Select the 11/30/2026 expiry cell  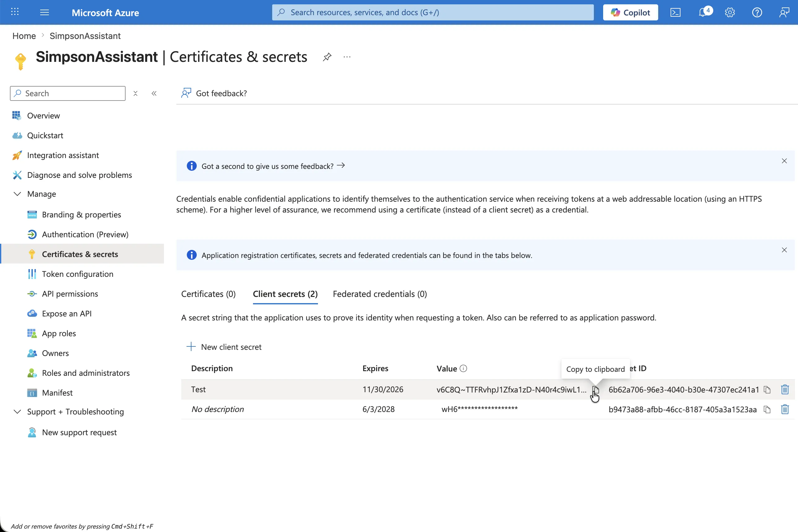pos(383,389)
